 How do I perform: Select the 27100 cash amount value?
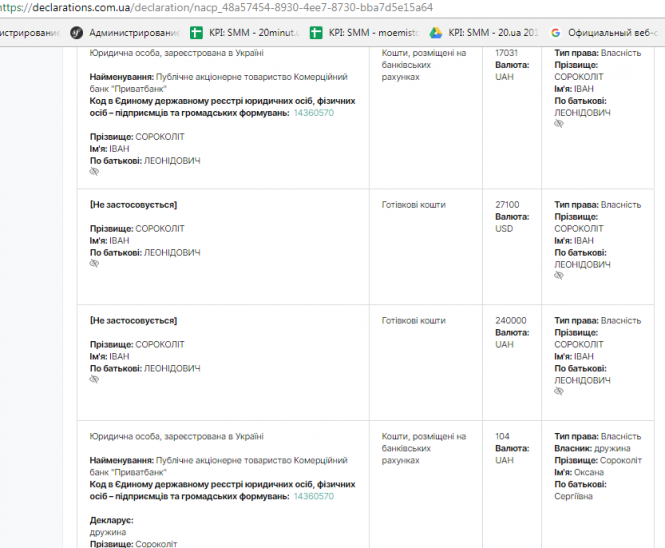(x=507, y=205)
